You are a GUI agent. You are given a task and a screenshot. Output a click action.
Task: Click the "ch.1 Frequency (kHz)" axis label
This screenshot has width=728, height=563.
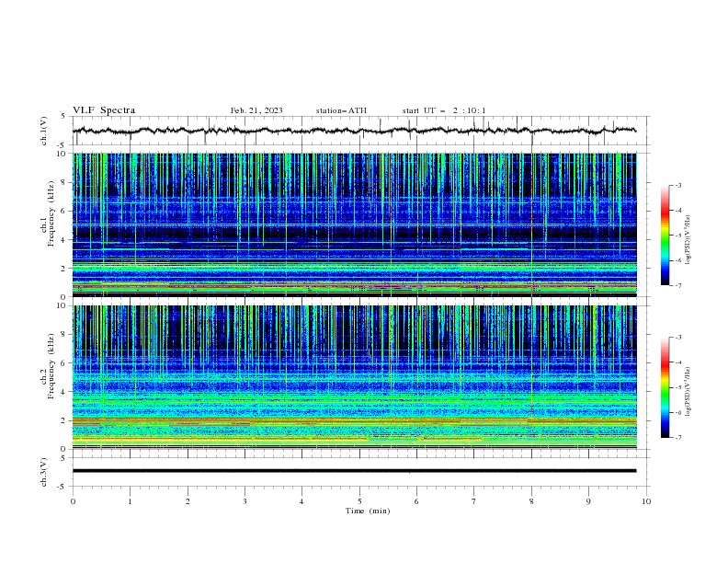coord(48,213)
